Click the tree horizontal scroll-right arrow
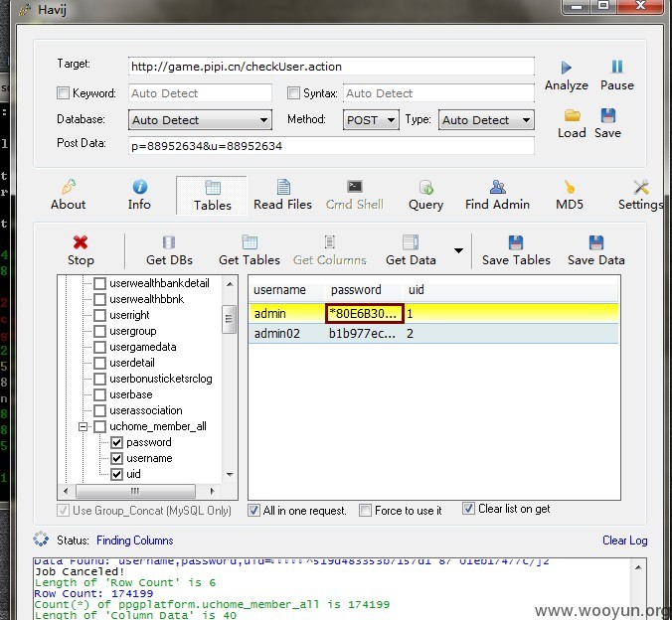Image resolution: width=672 pixels, height=620 pixels. pos(212,491)
